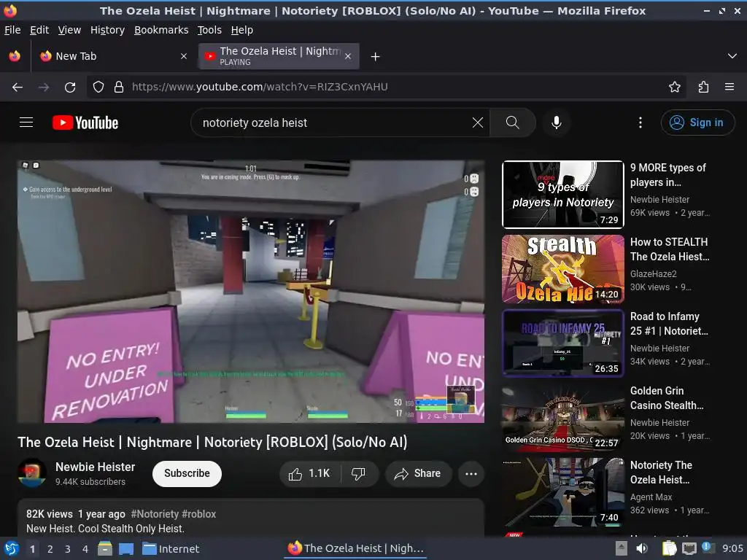The image size is (747, 560).
Task: Click the Share button
Action: (418, 474)
